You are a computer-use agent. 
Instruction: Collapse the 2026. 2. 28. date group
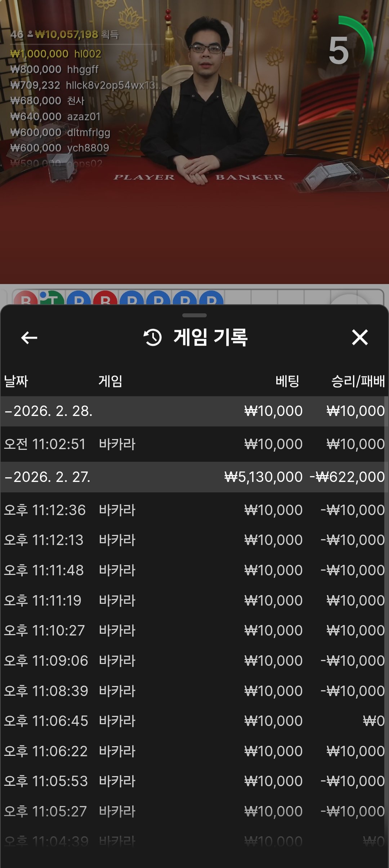coord(48,411)
